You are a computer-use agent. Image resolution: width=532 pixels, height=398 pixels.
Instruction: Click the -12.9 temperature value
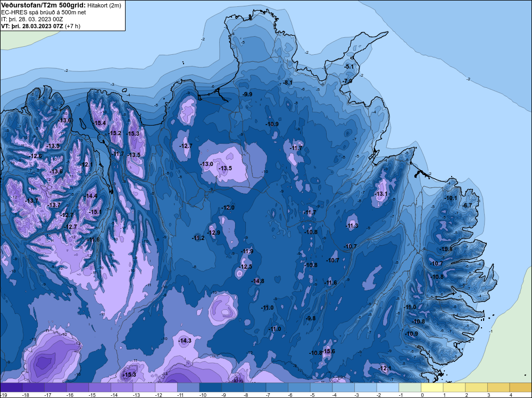[x=214, y=233]
